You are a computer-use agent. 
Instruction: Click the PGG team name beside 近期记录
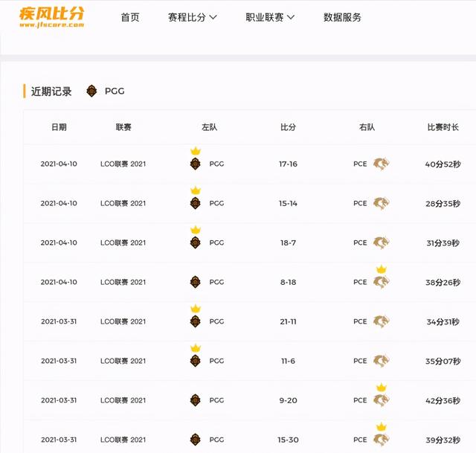115,91
